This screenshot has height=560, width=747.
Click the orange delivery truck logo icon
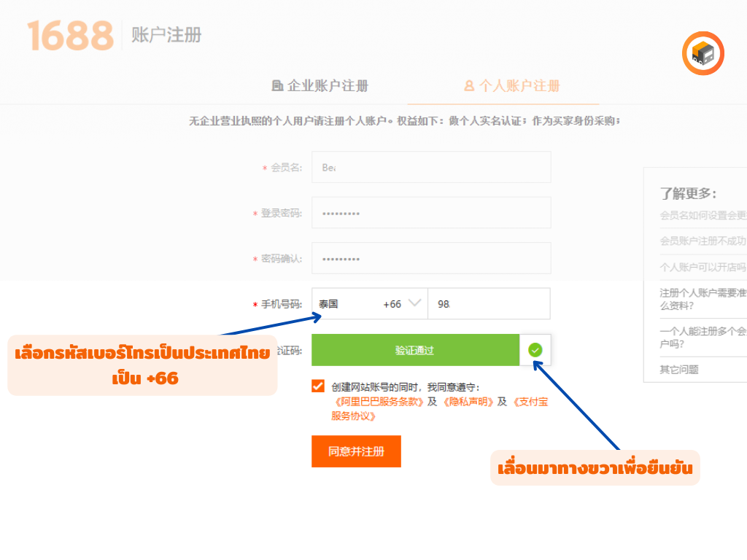point(703,53)
